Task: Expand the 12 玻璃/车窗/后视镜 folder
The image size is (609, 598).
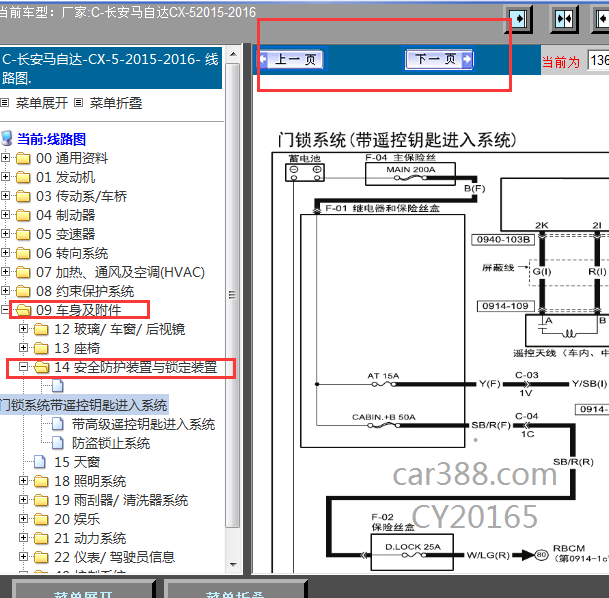Action: [x=23, y=329]
